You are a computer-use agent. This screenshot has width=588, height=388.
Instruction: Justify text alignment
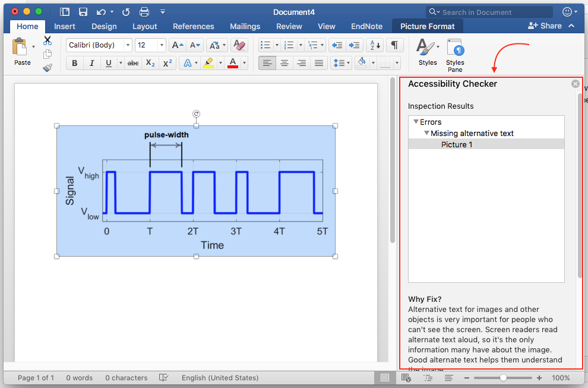tap(319, 63)
